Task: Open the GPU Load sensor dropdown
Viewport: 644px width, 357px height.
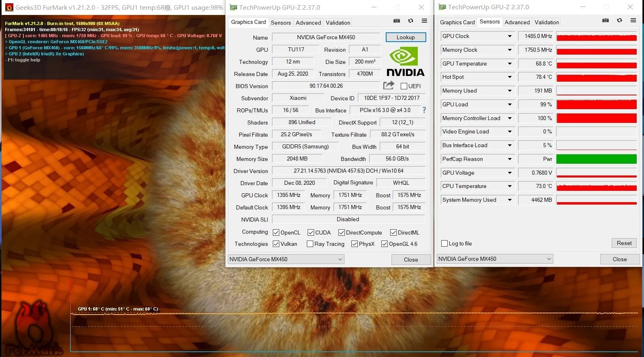Action: point(510,104)
